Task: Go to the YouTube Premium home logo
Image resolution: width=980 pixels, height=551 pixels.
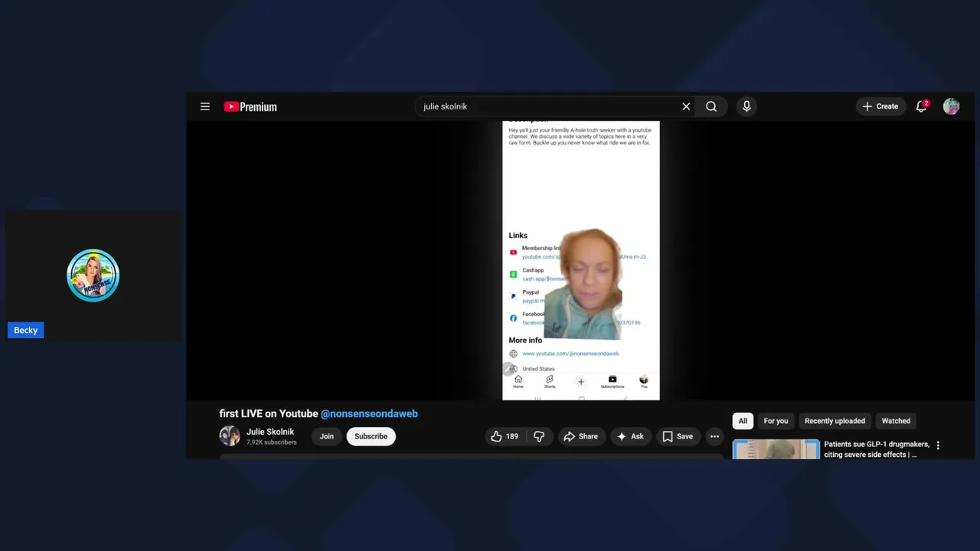Action: tap(250, 106)
